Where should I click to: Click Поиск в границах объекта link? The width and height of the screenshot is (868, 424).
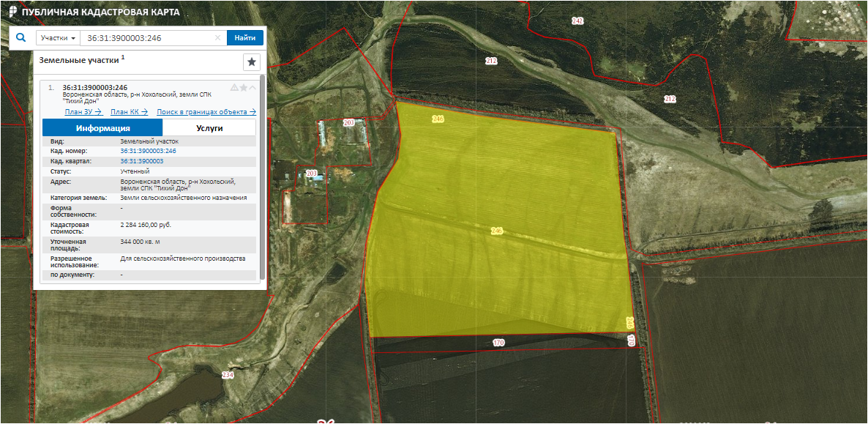pyautogui.click(x=206, y=112)
